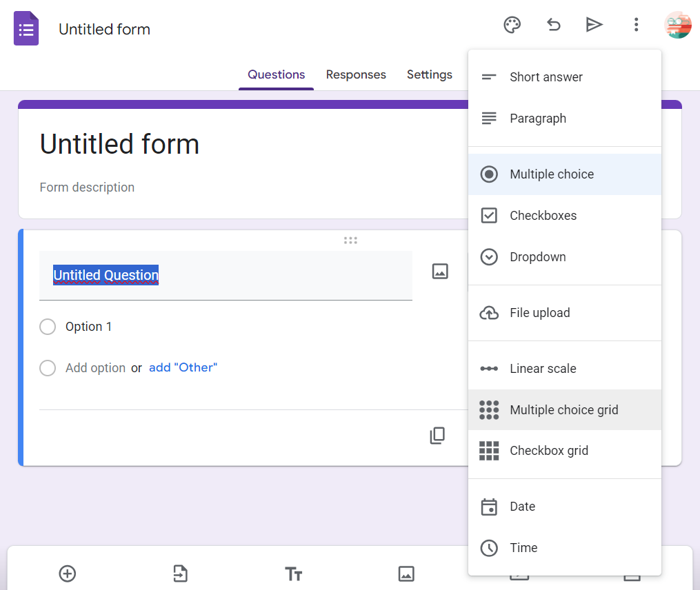Select Checkbox grid question type
700x590 pixels.
coord(565,451)
